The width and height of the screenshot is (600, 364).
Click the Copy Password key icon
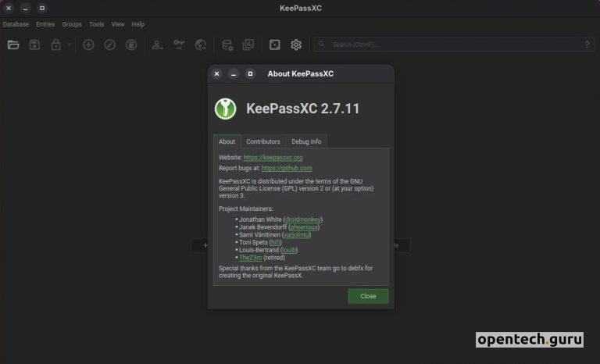(179, 45)
